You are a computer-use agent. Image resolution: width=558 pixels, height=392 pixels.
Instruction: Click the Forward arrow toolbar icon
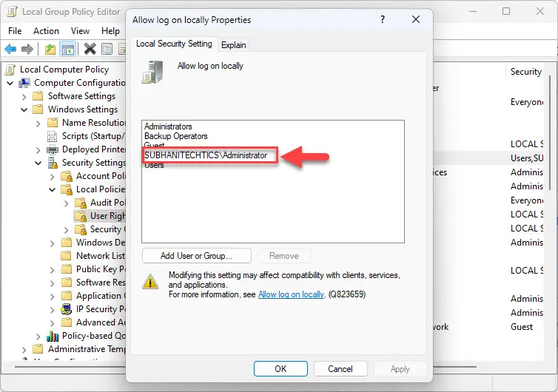[27, 49]
